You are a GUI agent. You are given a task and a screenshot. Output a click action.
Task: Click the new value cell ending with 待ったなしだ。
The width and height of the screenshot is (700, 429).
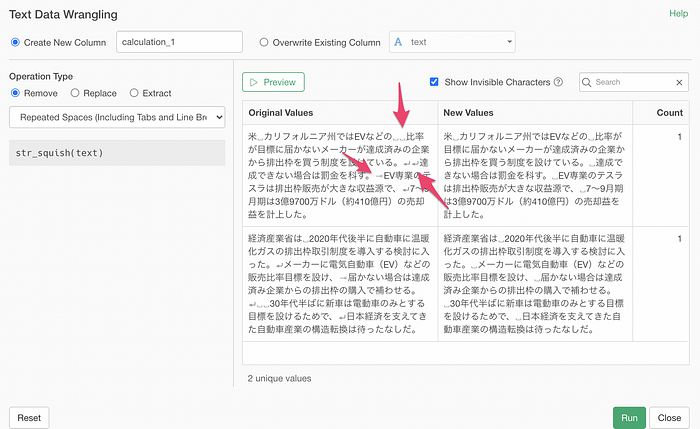click(535, 284)
